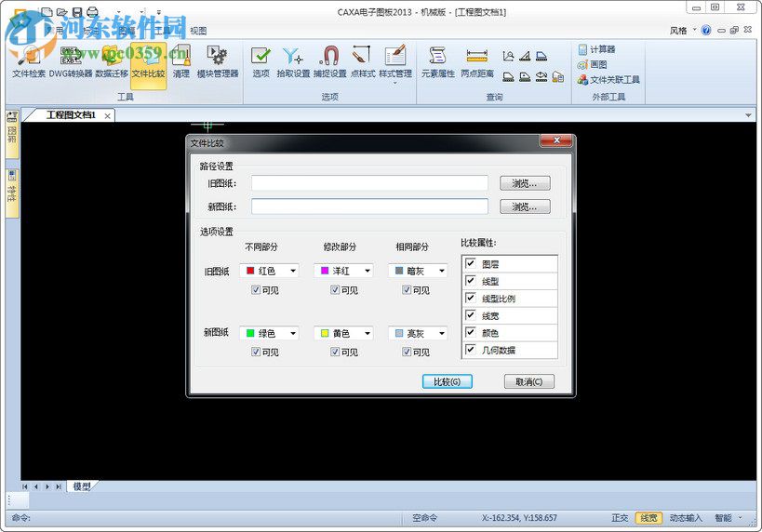Click the 比较(G) button
Viewport: 762px width, 532px height.
click(448, 381)
